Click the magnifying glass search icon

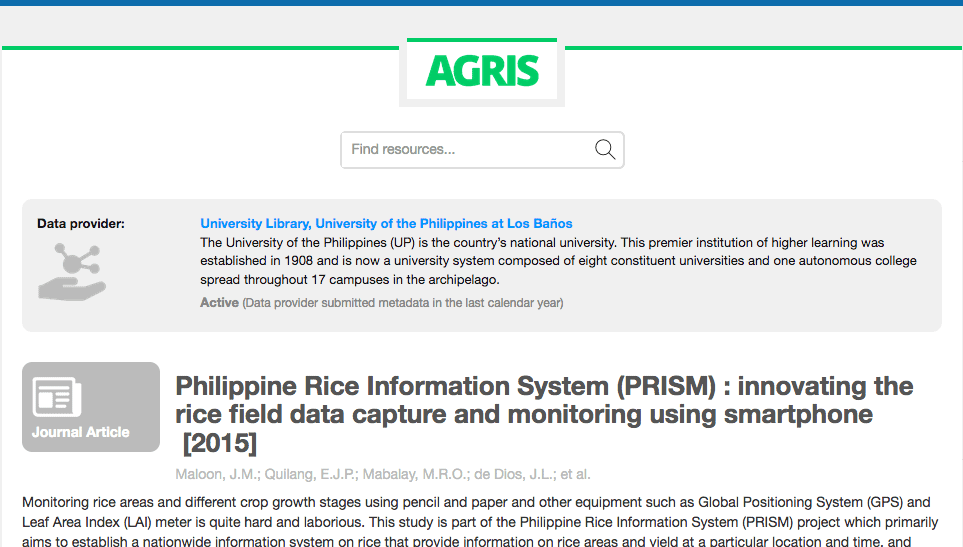[x=604, y=150]
